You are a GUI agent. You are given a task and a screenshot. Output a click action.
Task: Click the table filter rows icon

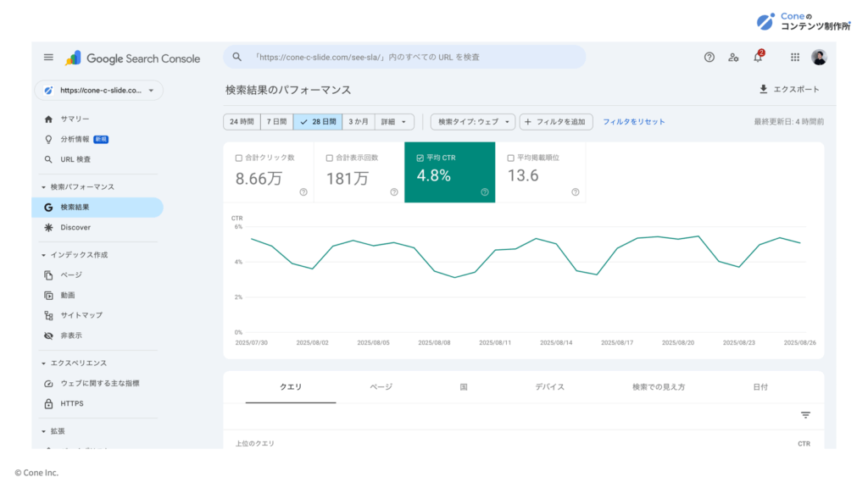tap(805, 415)
